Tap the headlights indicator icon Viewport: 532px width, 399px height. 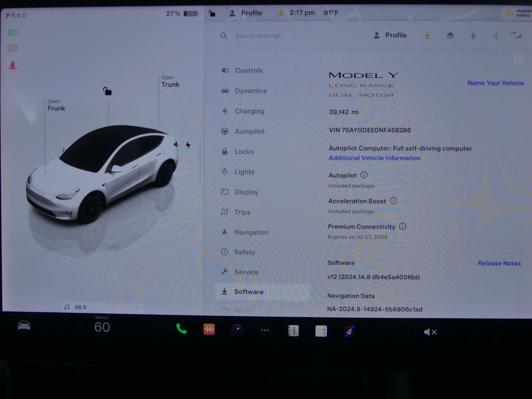coord(12,33)
